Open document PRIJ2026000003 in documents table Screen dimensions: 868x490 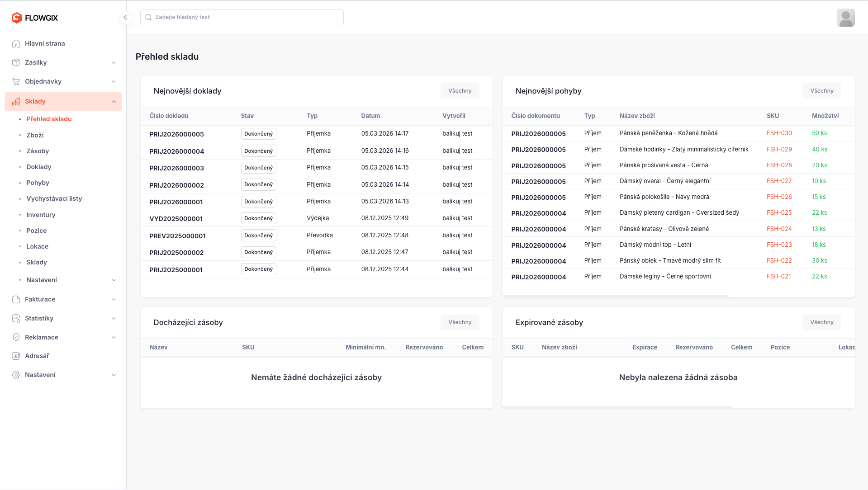176,168
